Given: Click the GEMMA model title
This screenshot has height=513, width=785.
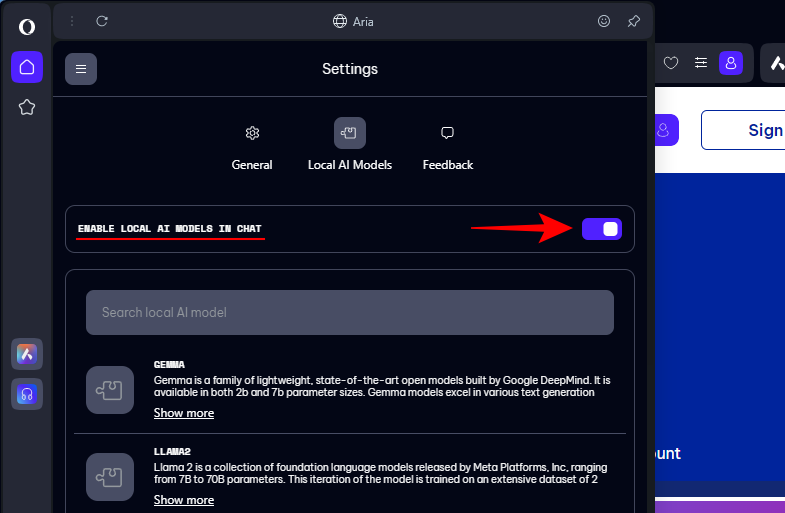Looking at the screenshot, I should pos(169,364).
